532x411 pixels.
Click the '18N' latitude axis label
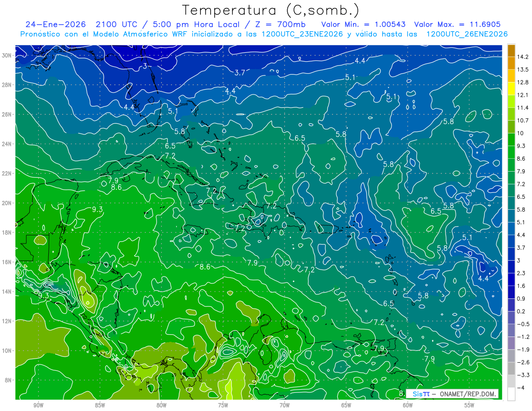8,232
